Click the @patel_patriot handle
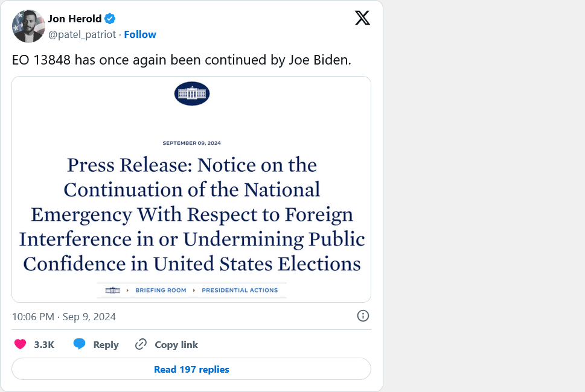585x392 pixels. coord(82,34)
